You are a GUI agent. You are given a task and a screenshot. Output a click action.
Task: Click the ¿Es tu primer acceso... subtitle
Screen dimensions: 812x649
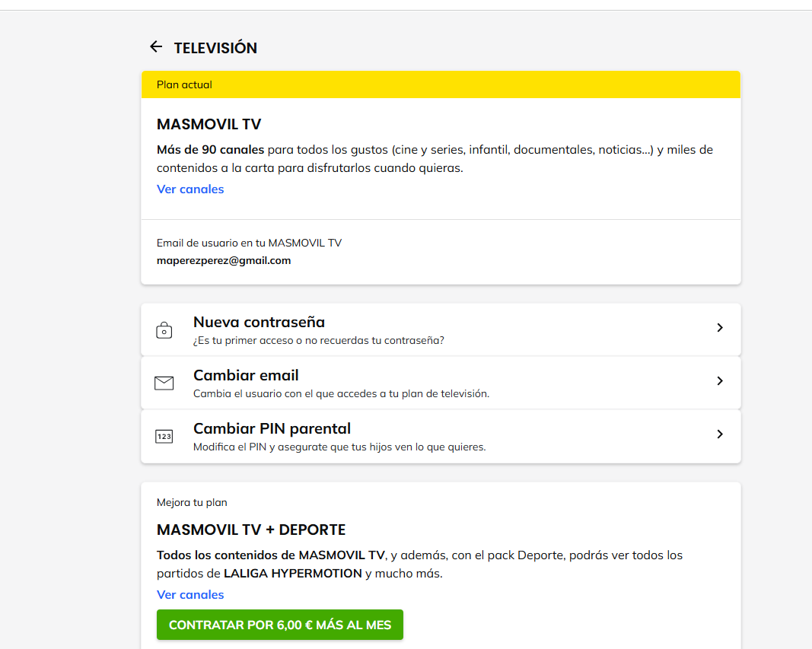(318, 341)
